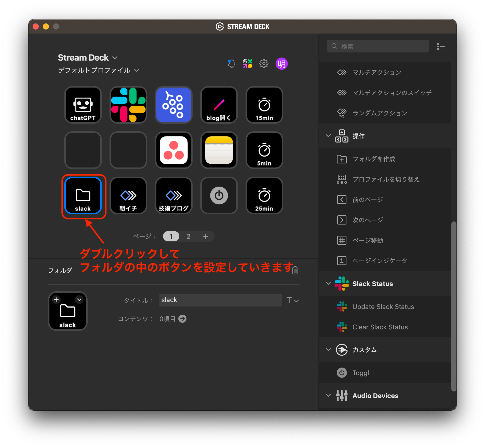This screenshot has width=485, height=448.
Task: Click the 検索 search field
Action: click(378, 46)
